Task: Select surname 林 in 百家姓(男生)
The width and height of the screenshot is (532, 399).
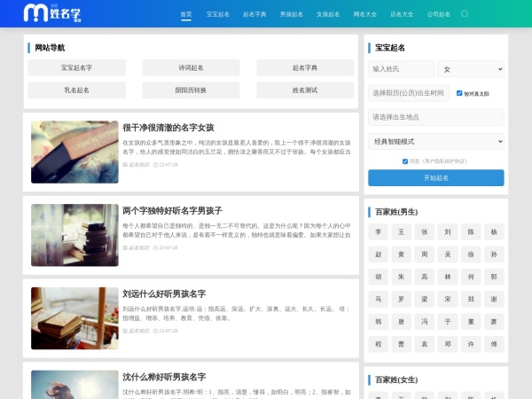Action: pos(448,277)
